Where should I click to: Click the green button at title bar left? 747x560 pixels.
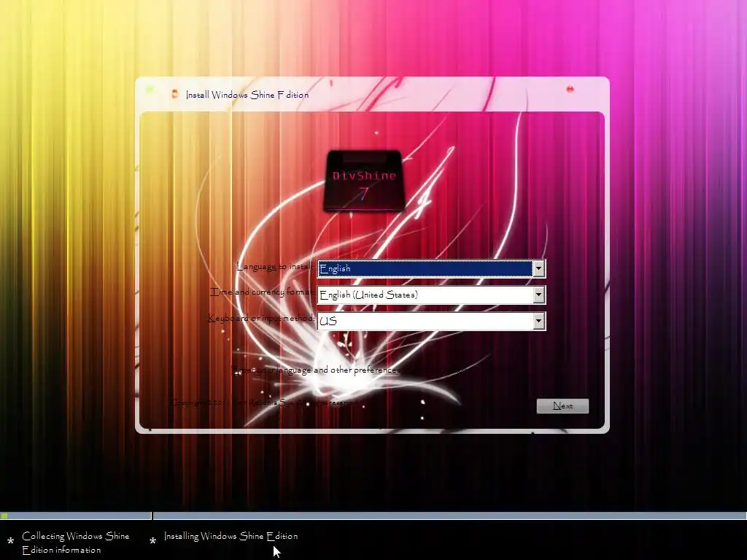pos(150,89)
